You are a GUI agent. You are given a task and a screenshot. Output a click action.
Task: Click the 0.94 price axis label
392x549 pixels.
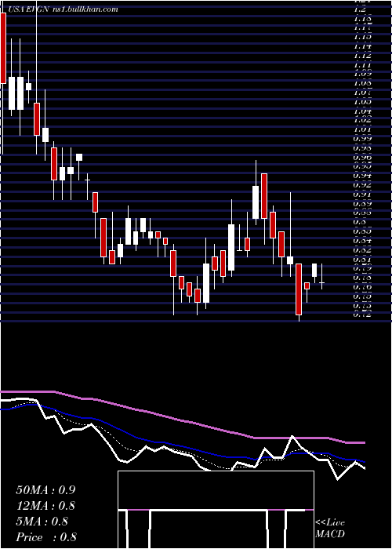click(x=362, y=176)
